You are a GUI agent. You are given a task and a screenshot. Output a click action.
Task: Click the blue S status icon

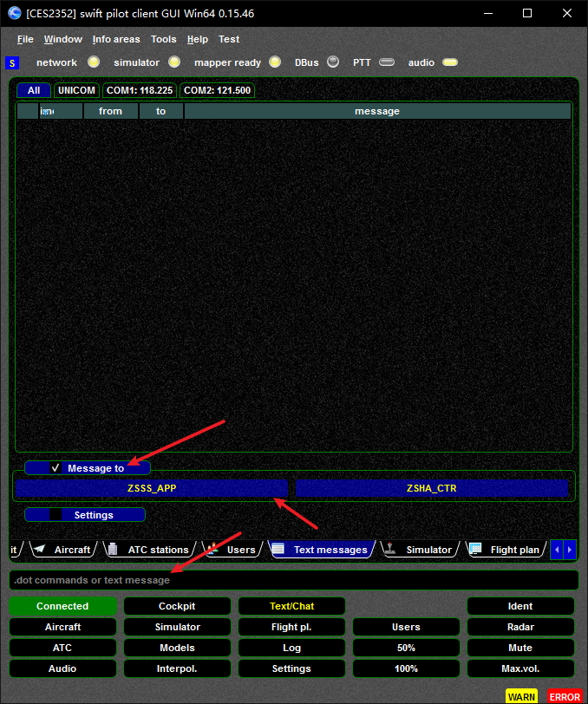(x=11, y=62)
